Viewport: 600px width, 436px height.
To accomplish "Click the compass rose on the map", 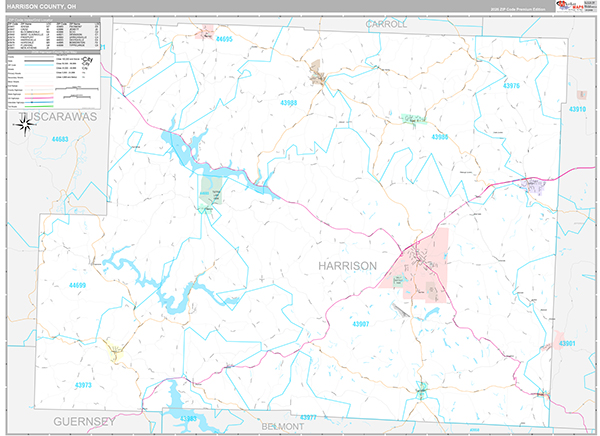I will point(24,126).
